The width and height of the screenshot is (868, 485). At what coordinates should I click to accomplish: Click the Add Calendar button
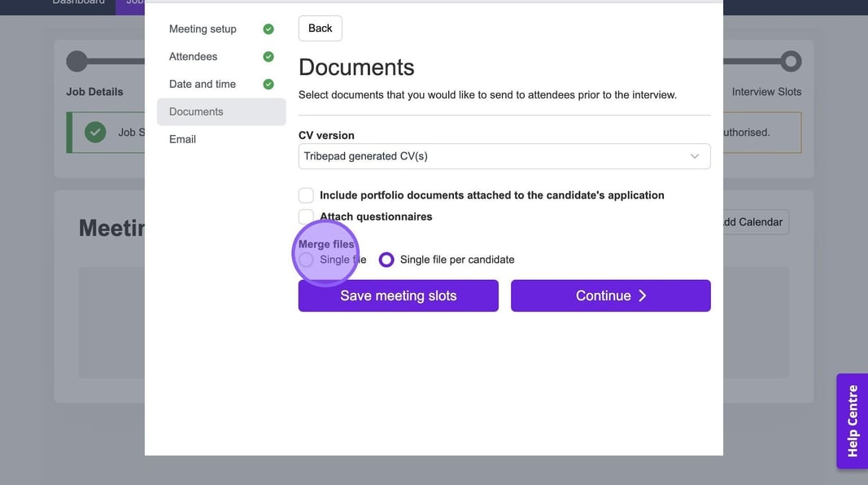752,222
